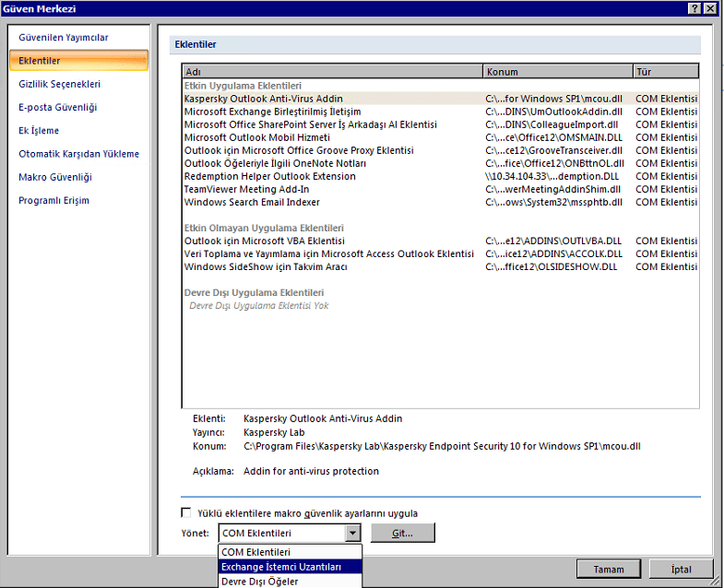
Task: Select Microsoft Exchange Birleştirilmiş İletişim add-in
Action: tap(441, 112)
